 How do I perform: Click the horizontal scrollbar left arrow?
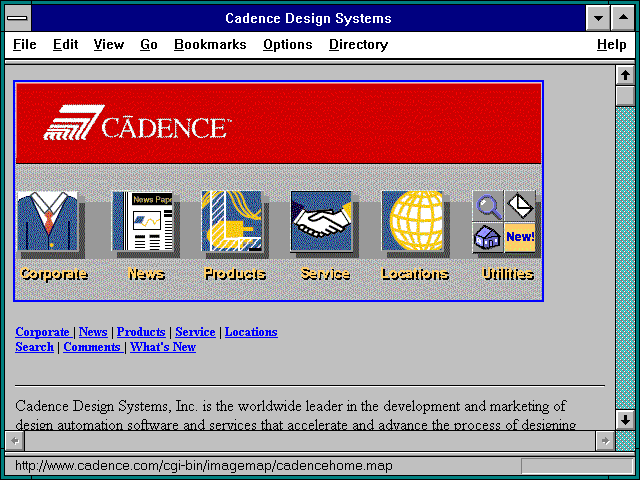[x=15, y=441]
